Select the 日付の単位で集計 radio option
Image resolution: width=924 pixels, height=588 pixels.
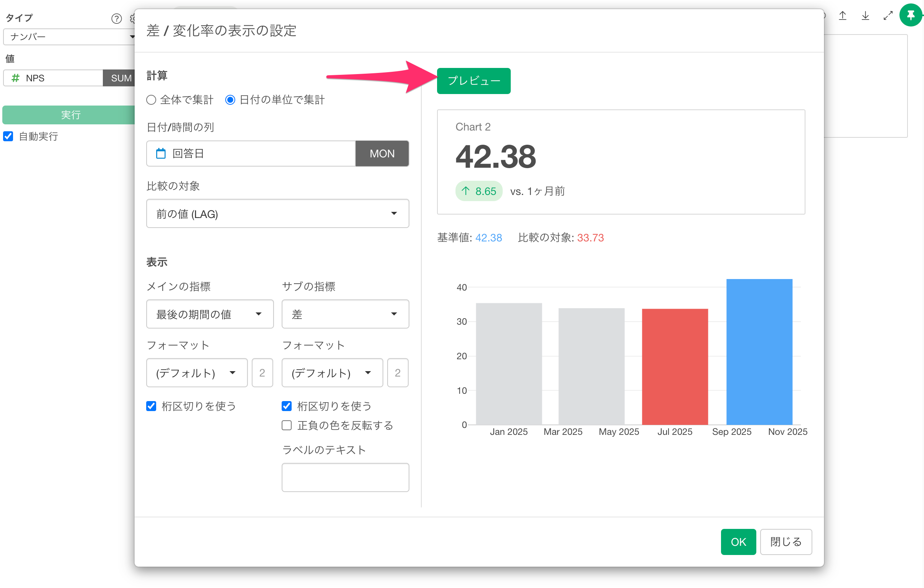click(x=230, y=100)
